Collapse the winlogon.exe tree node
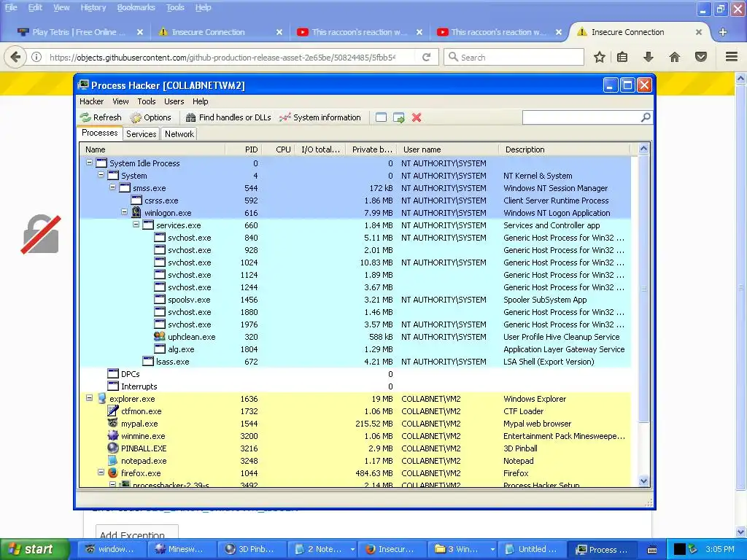747x560 pixels. (x=124, y=212)
